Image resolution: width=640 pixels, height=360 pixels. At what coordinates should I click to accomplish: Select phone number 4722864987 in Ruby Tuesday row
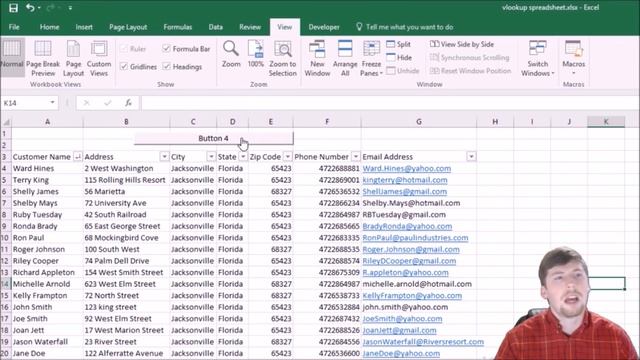pyautogui.click(x=327, y=215)
